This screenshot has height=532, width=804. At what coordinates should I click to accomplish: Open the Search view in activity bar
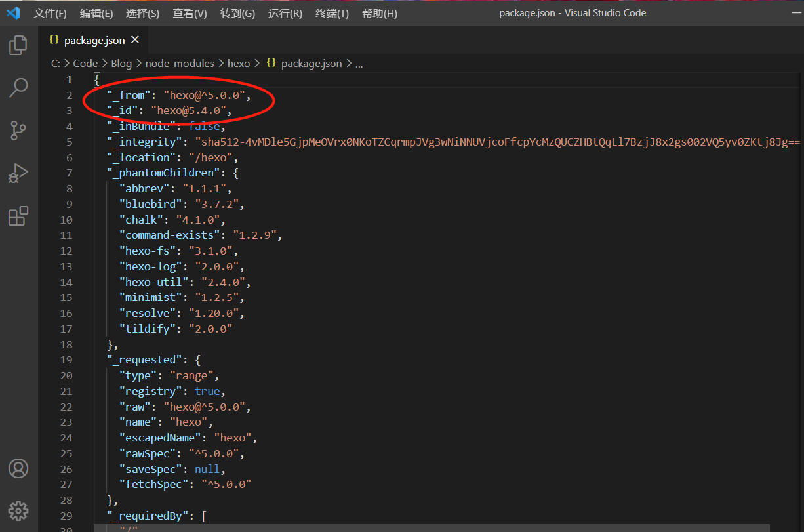[18, 87]
